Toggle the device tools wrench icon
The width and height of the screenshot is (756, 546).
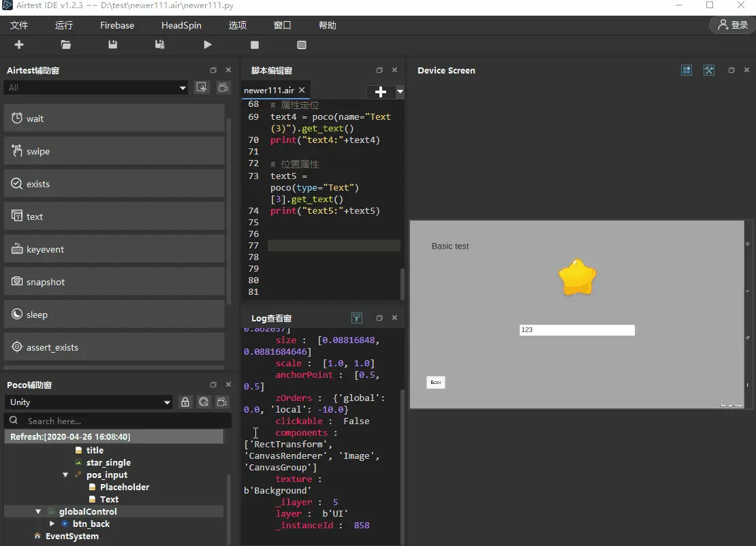click(x=709, y=70)
